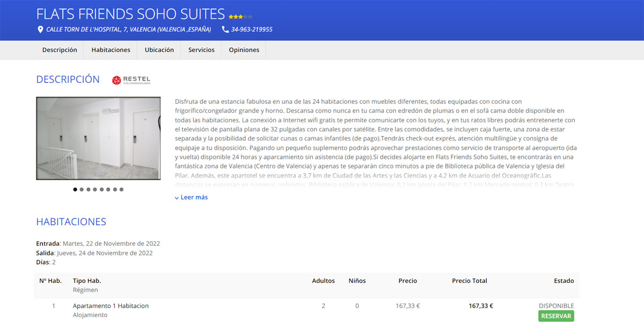Click the location pin icon beside the address
This screenshot has width=644, height=322.
(x=40, y=30)
